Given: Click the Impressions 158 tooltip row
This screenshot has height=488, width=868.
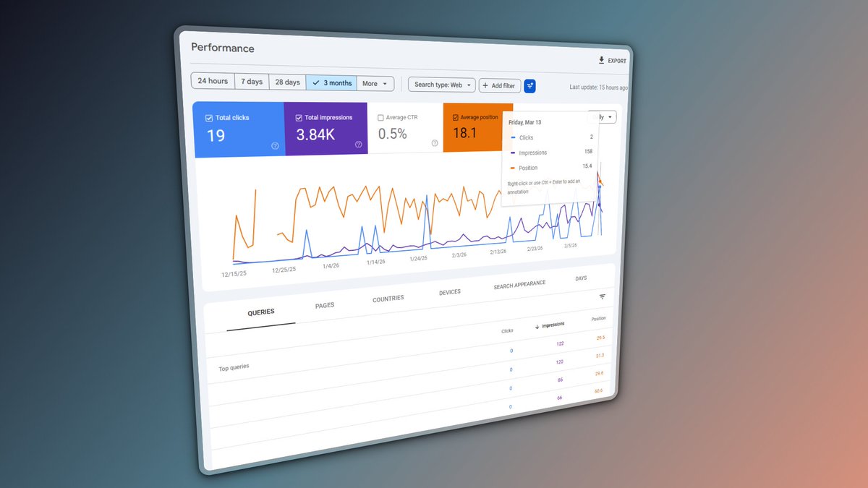Looking at the screenshot, I should 552,153.
